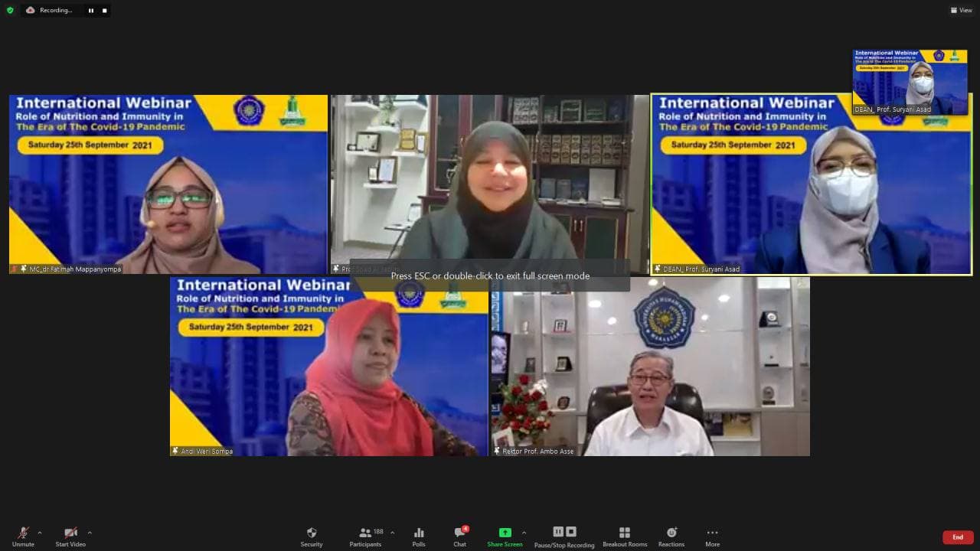The height and width of the screenshot is (551, 980).
Task: Click the Recording... cloud indicator
Action: (x=50, y=10)
